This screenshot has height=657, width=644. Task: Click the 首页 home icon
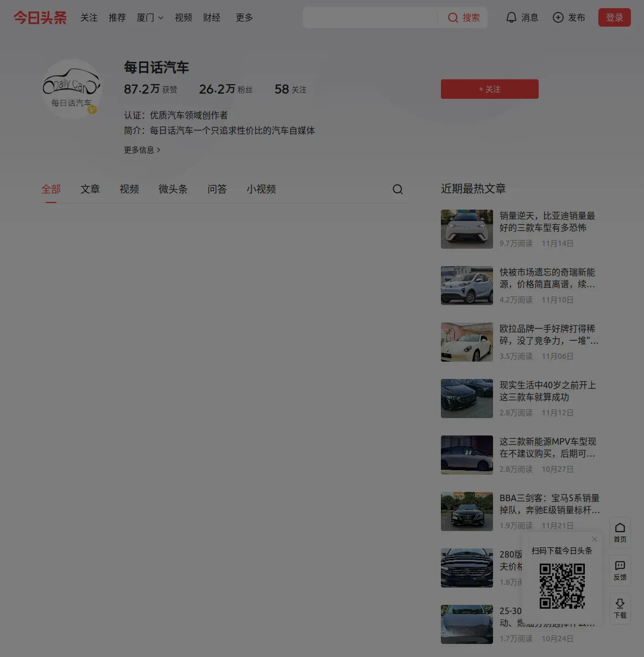click(620, 527)
